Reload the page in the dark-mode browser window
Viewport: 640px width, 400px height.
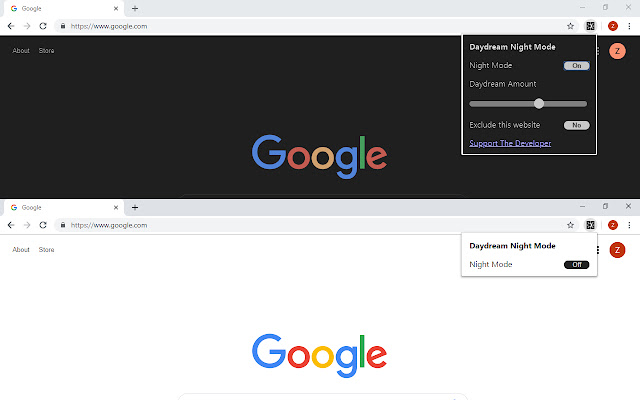pyautogui.click(x=43, y=26)
